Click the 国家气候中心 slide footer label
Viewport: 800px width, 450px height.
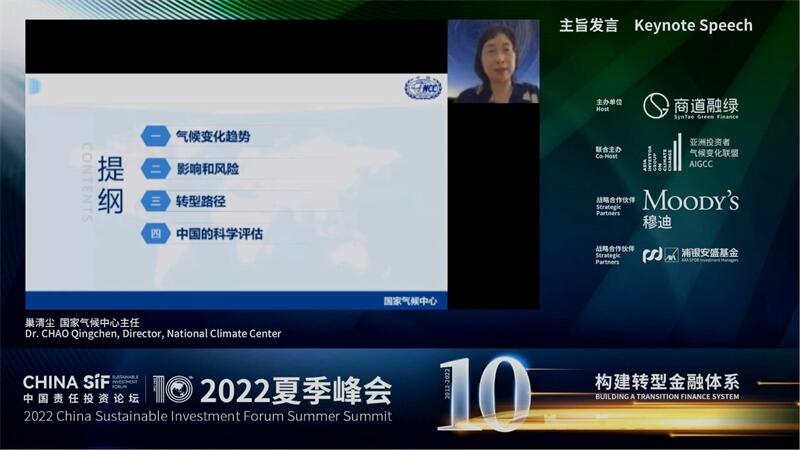[410, 301]
